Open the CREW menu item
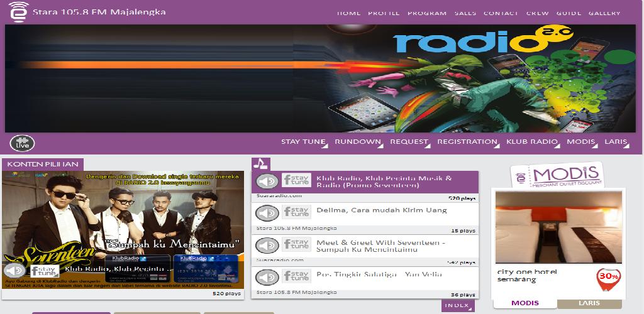Image resolution: width=644 pixels, height=314 pixels. pyautogui.click(x=537, y=13)
